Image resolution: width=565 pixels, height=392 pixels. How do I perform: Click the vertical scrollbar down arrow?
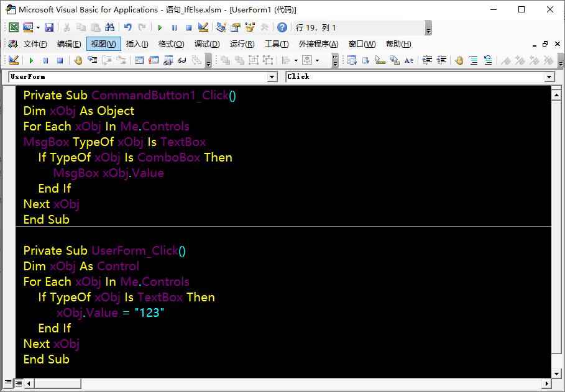[556, 373]
